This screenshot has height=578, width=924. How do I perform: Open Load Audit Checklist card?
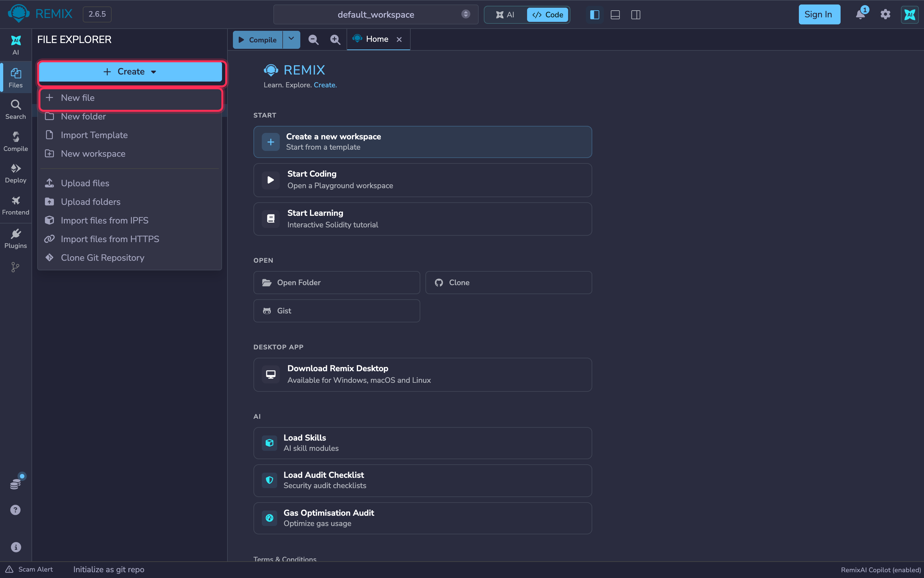click(422, 480)
